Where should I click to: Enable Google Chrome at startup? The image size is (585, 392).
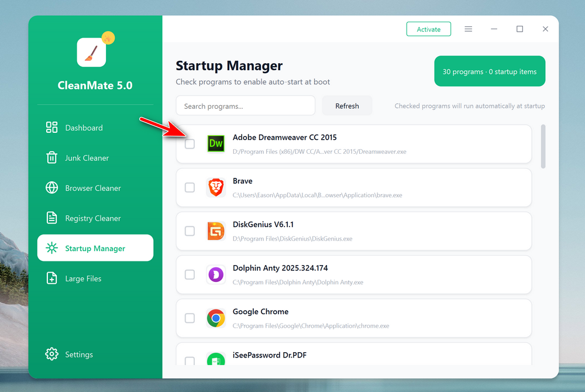(190, 318)
